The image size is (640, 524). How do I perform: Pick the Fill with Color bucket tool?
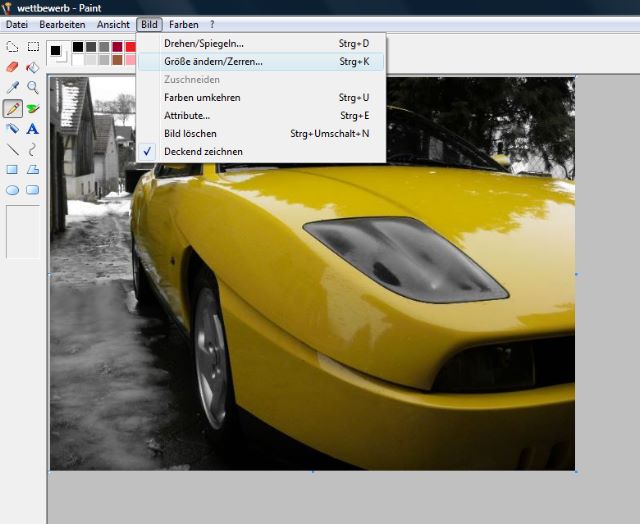click(33, 67)
